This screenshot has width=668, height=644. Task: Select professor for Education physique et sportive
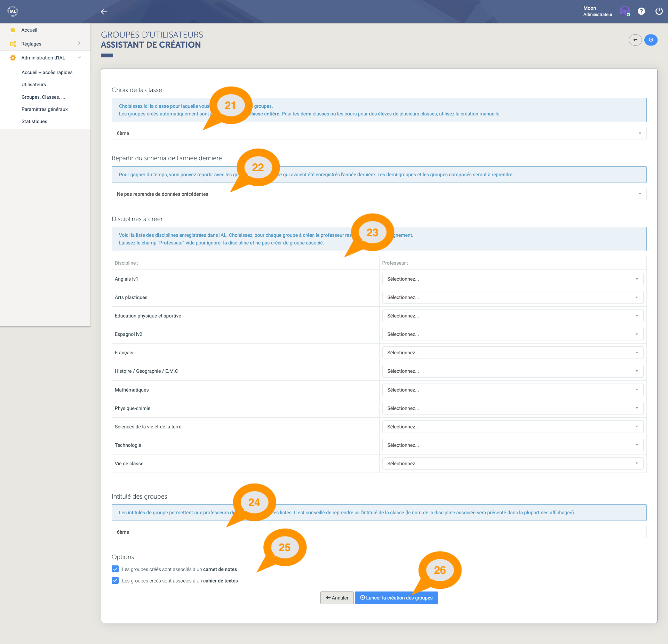[512, 316]
